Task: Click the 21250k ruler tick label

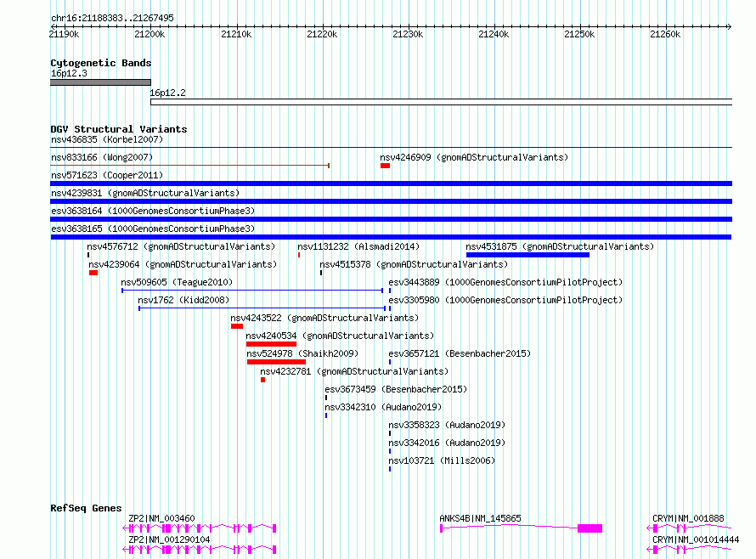Action: click(579, 34)
